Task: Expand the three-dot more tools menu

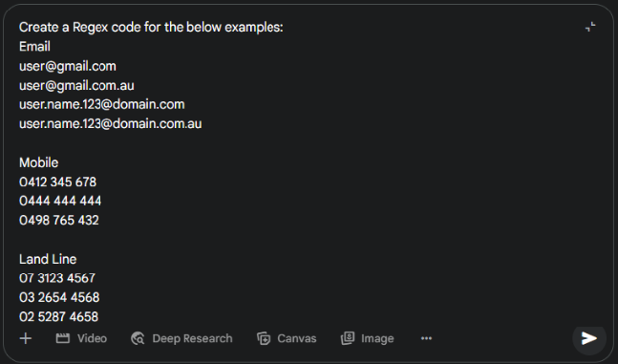Action: point(426,338)
